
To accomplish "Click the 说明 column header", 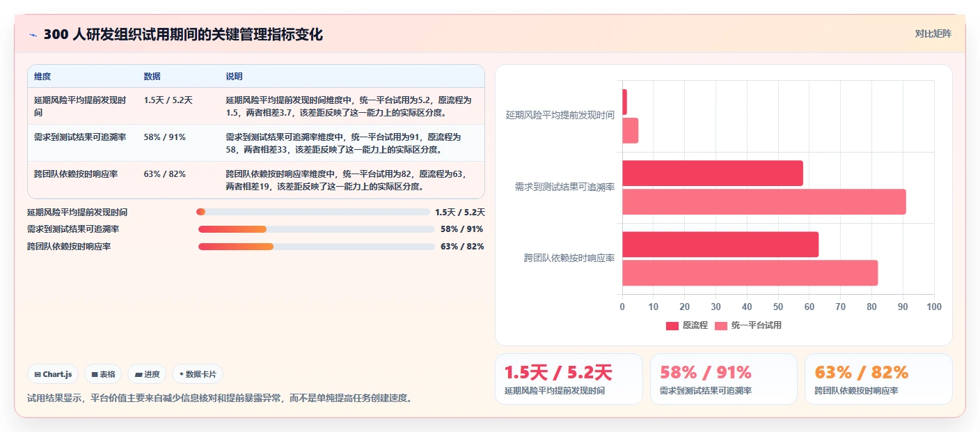I will pyautogui.click(x=234, y=76).
